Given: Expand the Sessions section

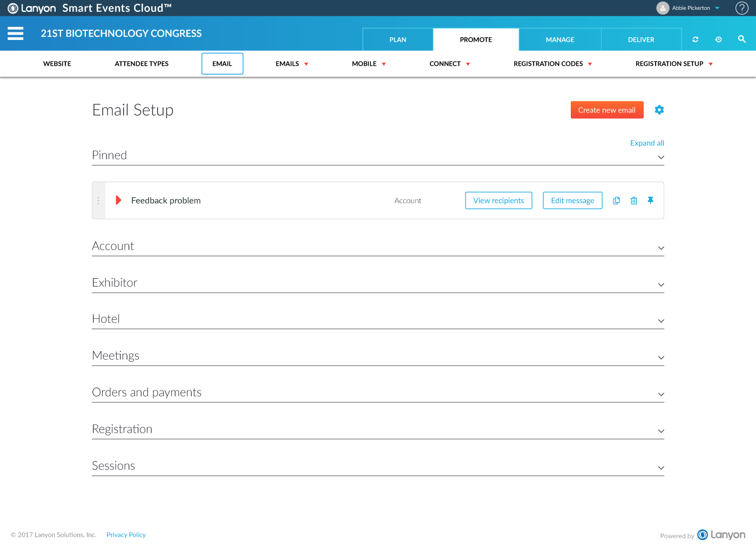Looking at the screenshot, I should [661, 468].
